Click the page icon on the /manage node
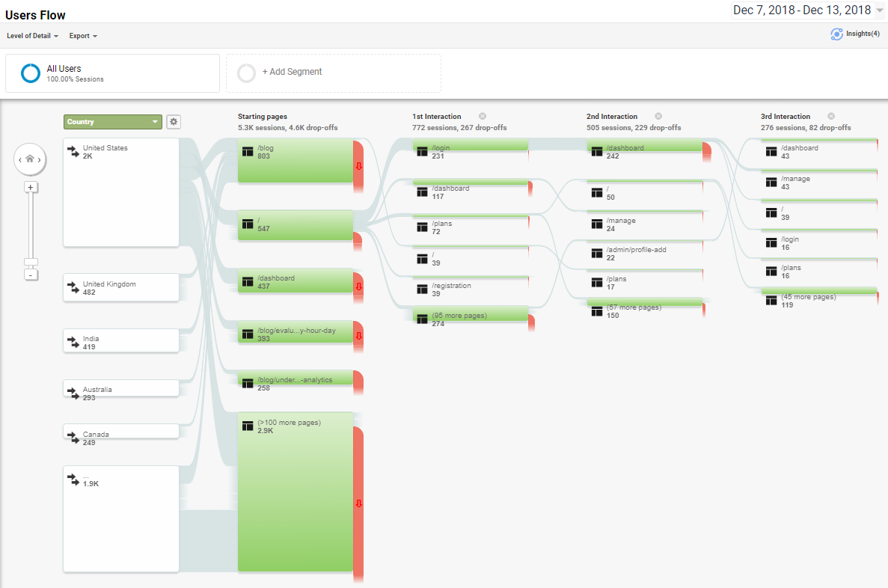This screenshot has height=588, width=888. point(596,223)
